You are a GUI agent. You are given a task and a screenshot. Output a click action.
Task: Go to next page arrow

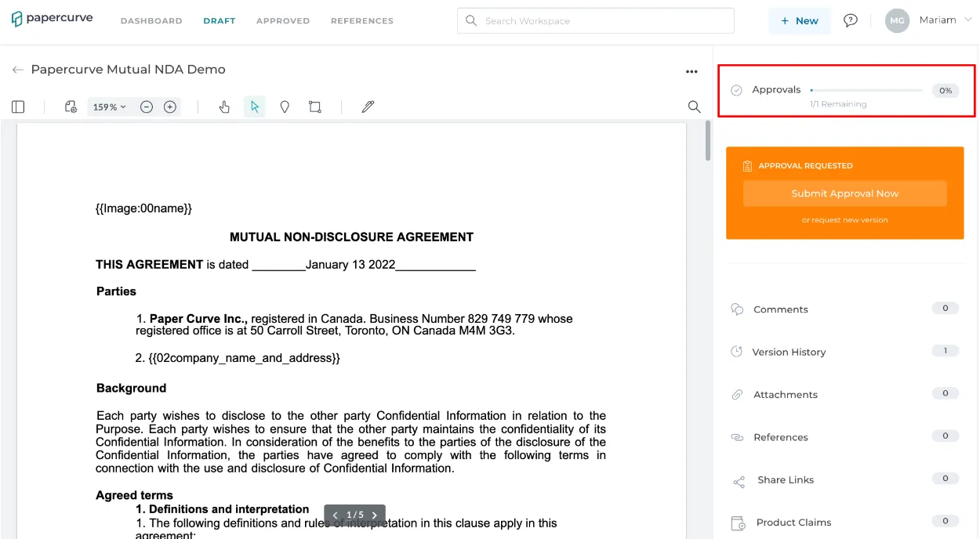tap(375, 515)
